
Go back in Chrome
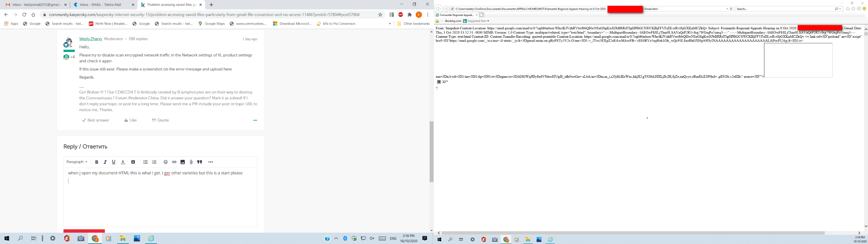(6, 14)
